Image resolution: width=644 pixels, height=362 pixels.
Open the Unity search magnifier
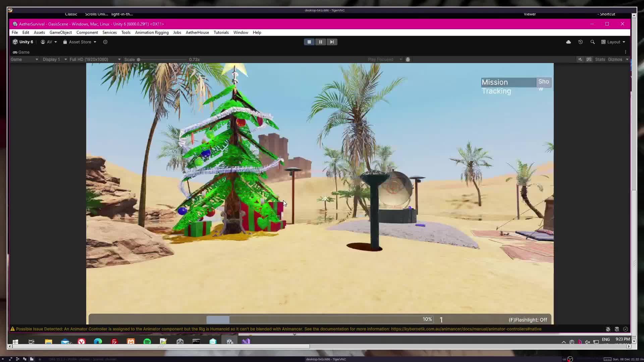pyautogui.click(x=593, y=42)
